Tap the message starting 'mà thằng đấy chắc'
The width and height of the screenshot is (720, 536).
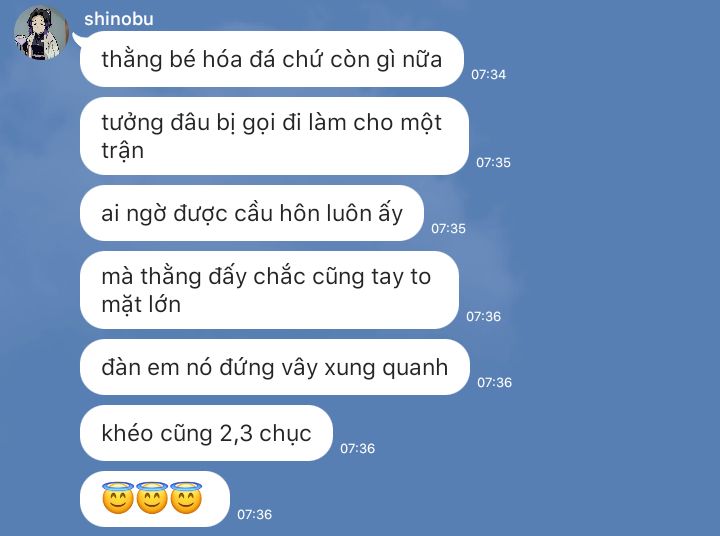[270, 290]
